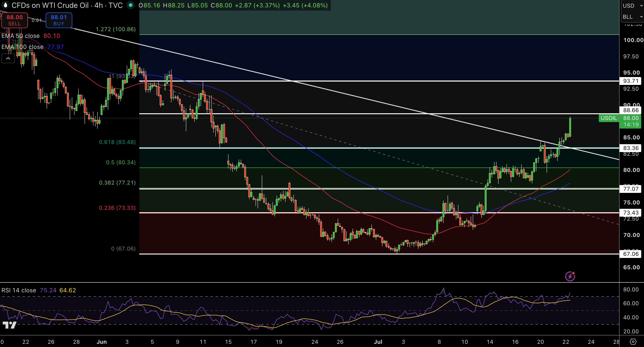Open chart settings gear icon at bottom right
This screenshot has height=347, width=644.
(633, 341)
